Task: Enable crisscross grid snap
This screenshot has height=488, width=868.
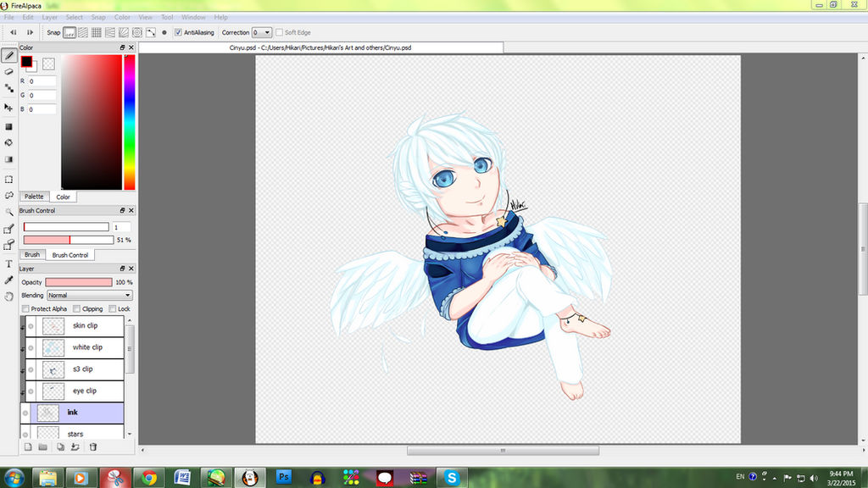Action: pos(97,33)
